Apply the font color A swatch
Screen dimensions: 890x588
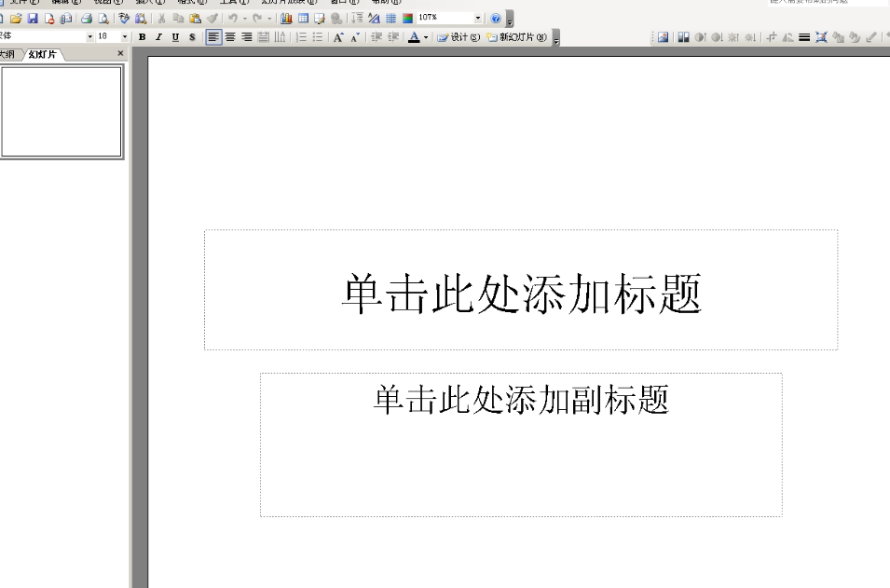(415, 37)
